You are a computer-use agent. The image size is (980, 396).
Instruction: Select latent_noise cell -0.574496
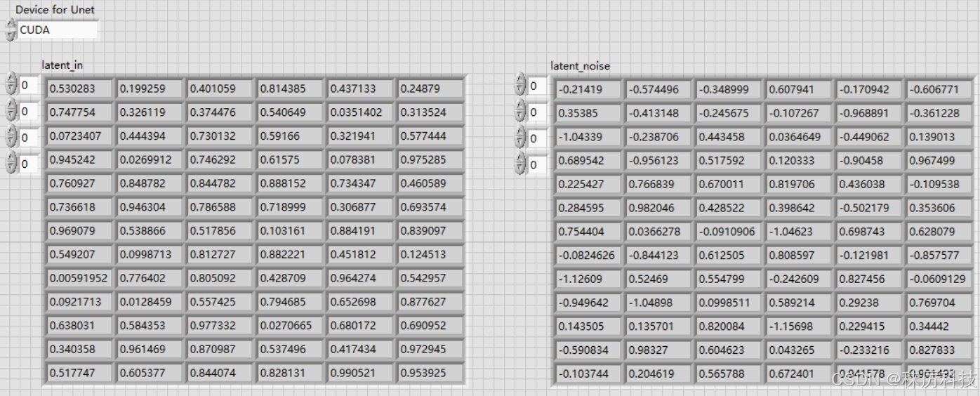pos(658,89)
